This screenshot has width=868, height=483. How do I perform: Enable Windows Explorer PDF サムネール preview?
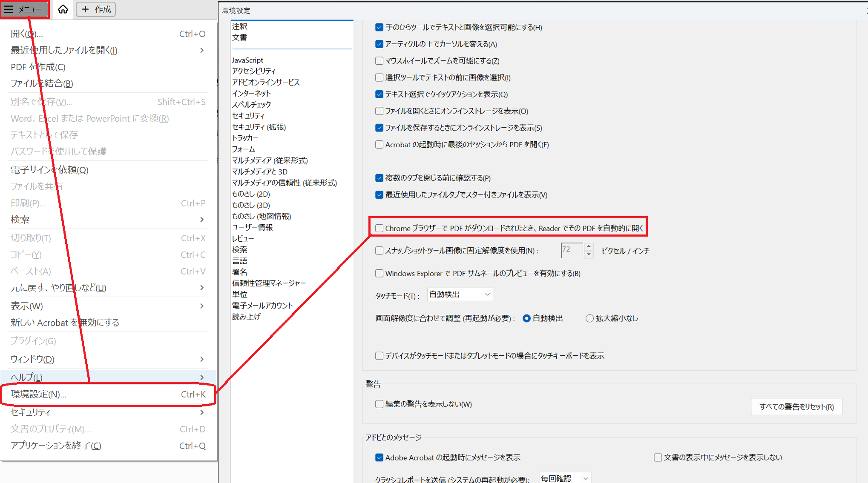379,273
